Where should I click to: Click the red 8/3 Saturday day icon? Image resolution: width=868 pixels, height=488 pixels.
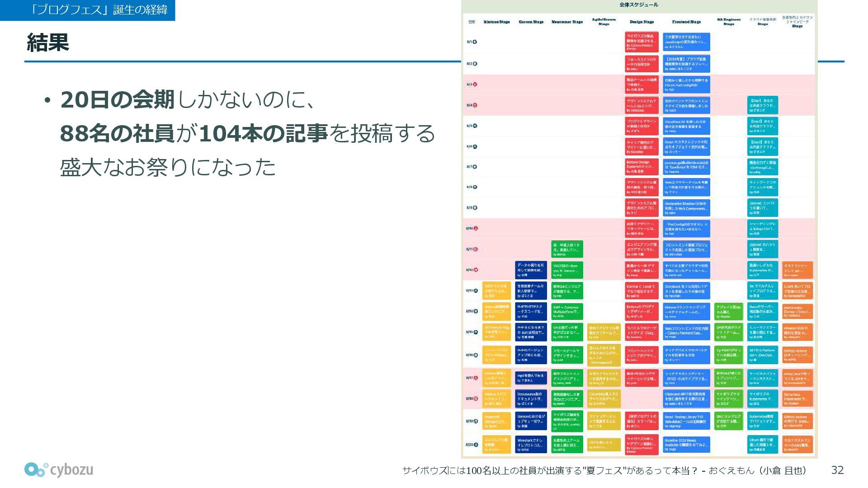[475, 84]
